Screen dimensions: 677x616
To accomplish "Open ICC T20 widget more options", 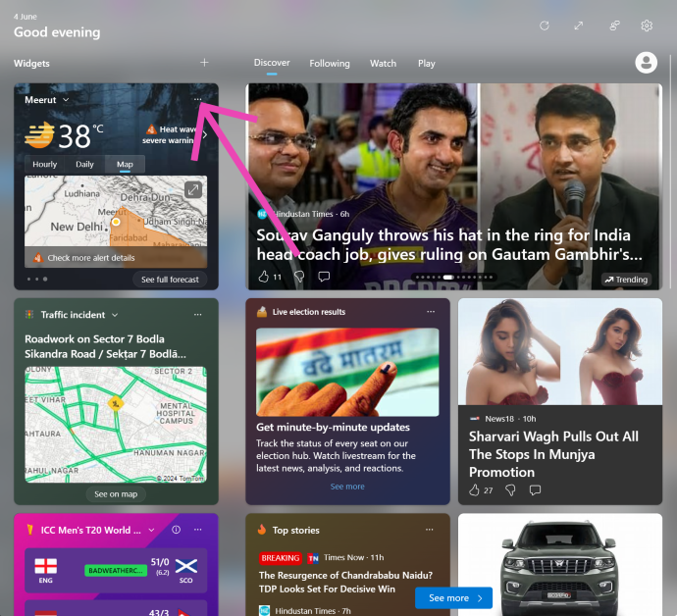I will [198, 530].
